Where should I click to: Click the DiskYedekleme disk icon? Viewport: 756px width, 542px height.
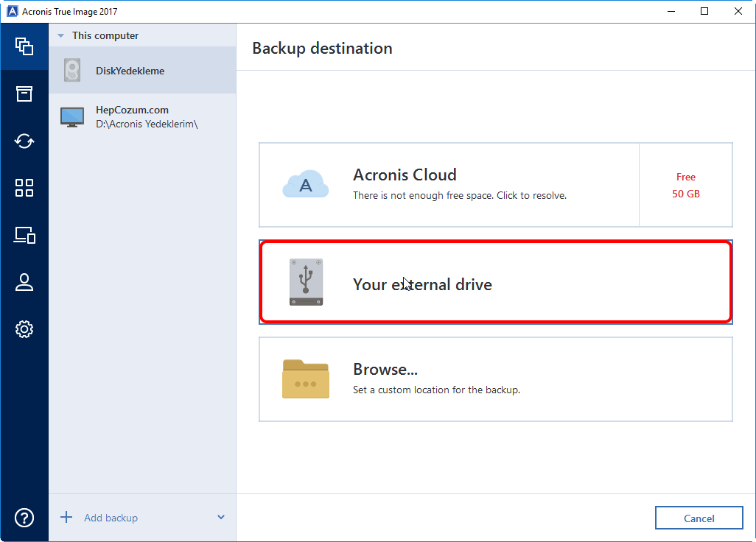point(72,71)
